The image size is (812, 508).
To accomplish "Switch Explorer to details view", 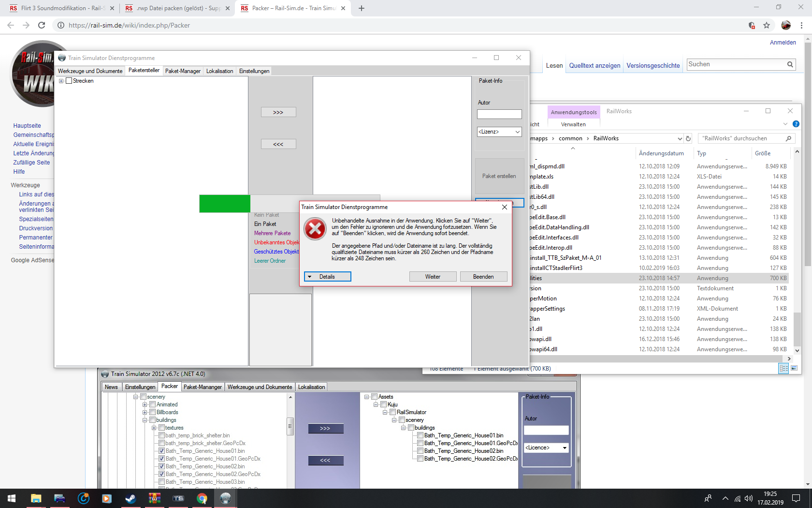I will pyautogui.click(x=783, y=369).
